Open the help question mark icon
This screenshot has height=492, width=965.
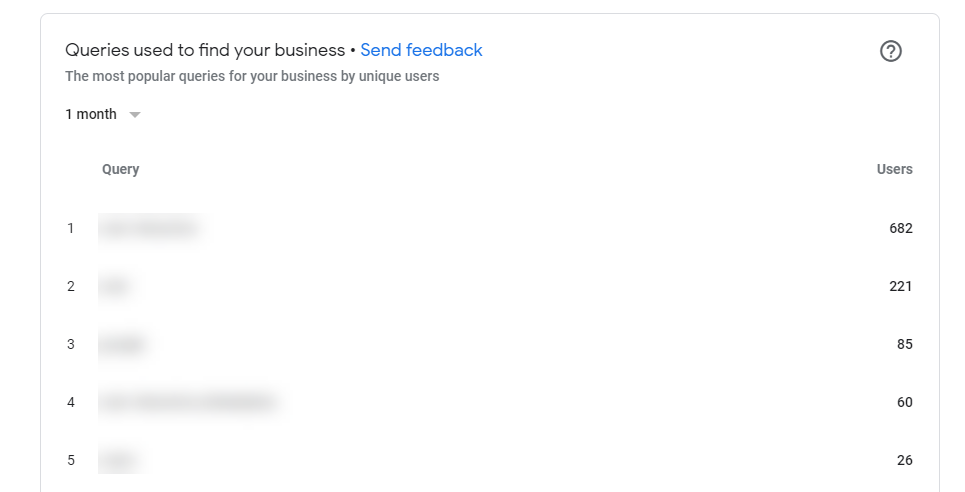pos(891,51)
